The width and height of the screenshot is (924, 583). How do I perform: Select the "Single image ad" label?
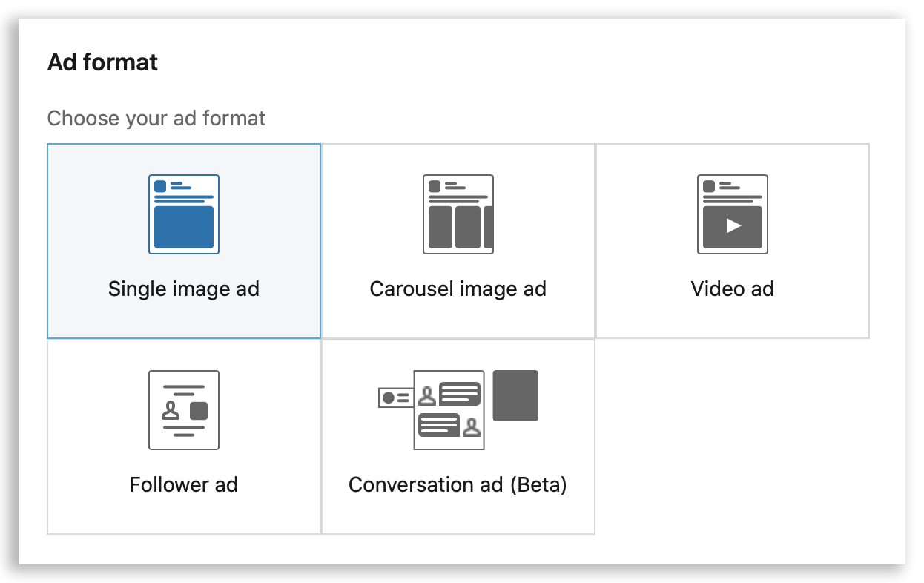pos(184,289)
